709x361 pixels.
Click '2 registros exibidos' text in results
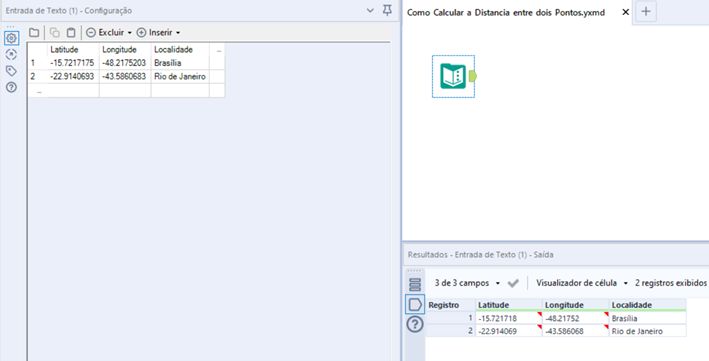pyautogui.click(x=671, y=283)
